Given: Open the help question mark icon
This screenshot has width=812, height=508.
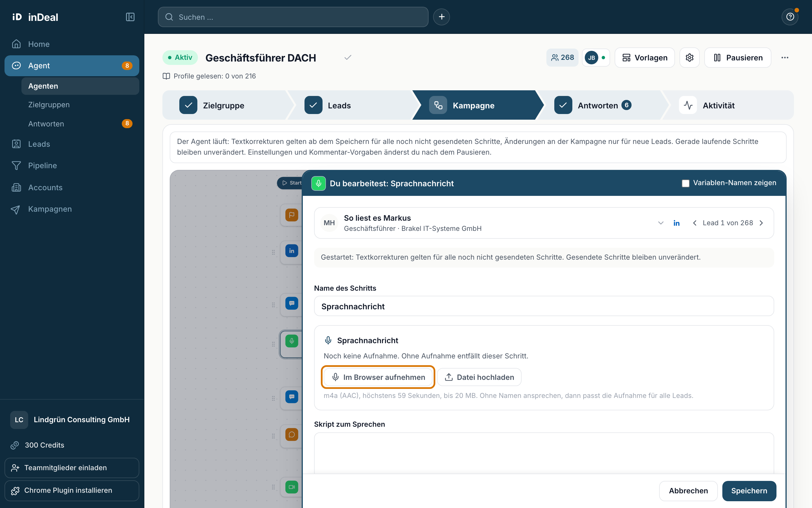Looking at the screenshot, I should (790, 17).
